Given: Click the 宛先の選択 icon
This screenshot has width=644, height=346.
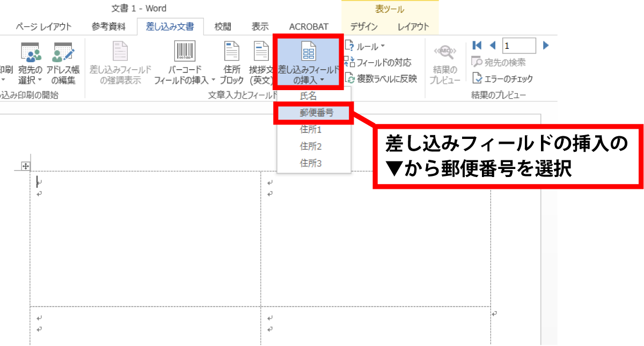Looking at the screenshot, I should click(x=31, y=52).
